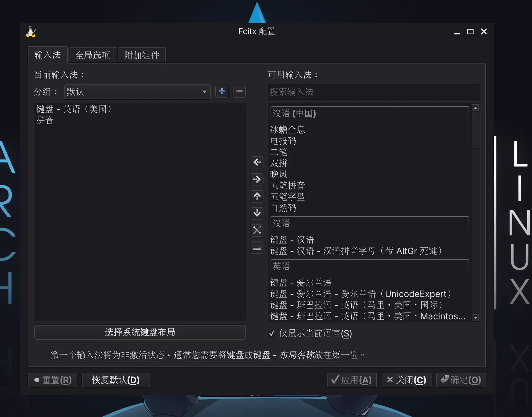
Task: Move selected input method up
Action: 257,196
